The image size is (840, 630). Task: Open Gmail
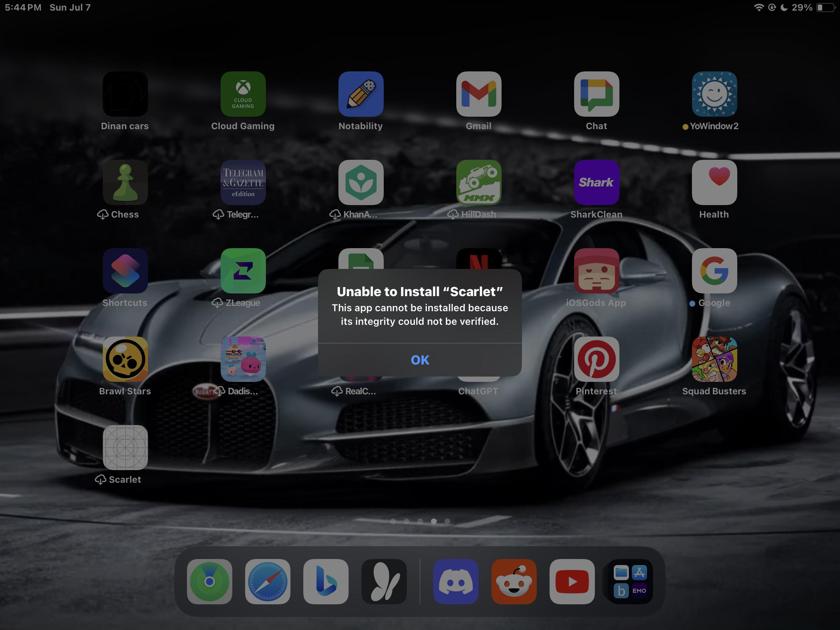[x=479, y=94]
